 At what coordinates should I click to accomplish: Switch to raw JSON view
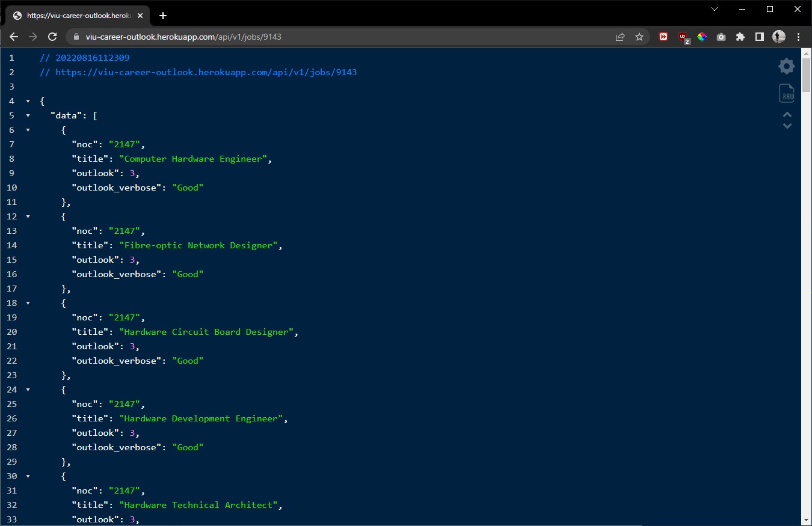(x=786, y=93)
